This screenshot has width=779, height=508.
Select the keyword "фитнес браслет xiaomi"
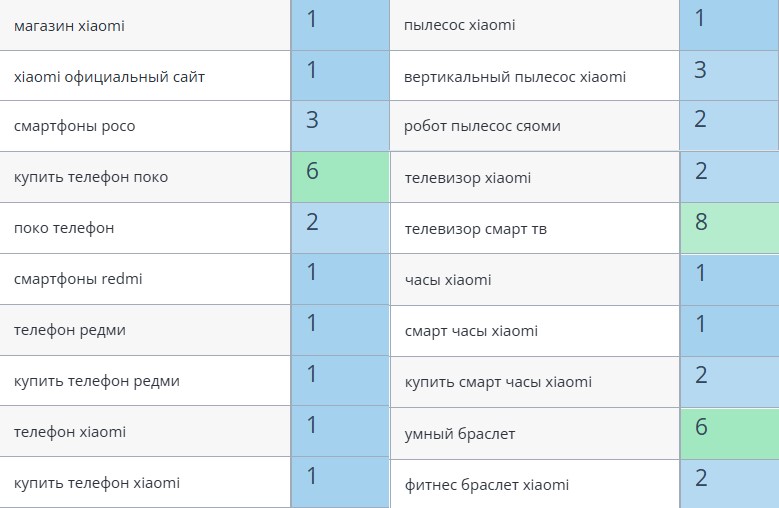[487, 485]
